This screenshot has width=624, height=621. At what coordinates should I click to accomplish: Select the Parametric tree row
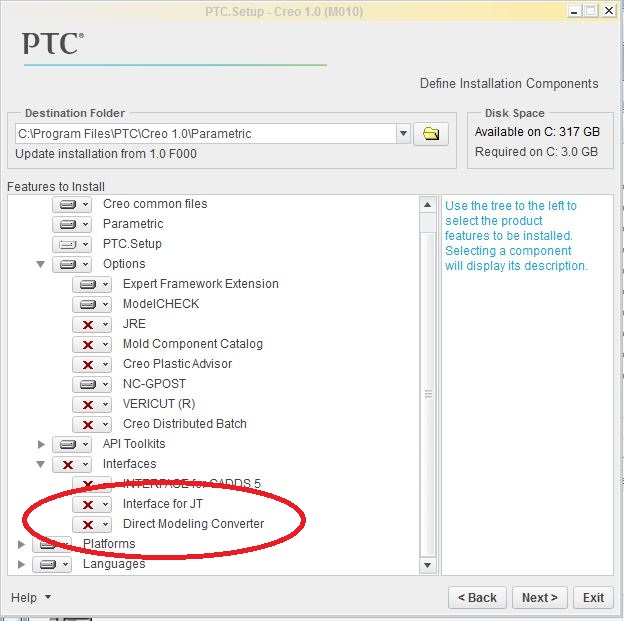[x=133, y=224]
